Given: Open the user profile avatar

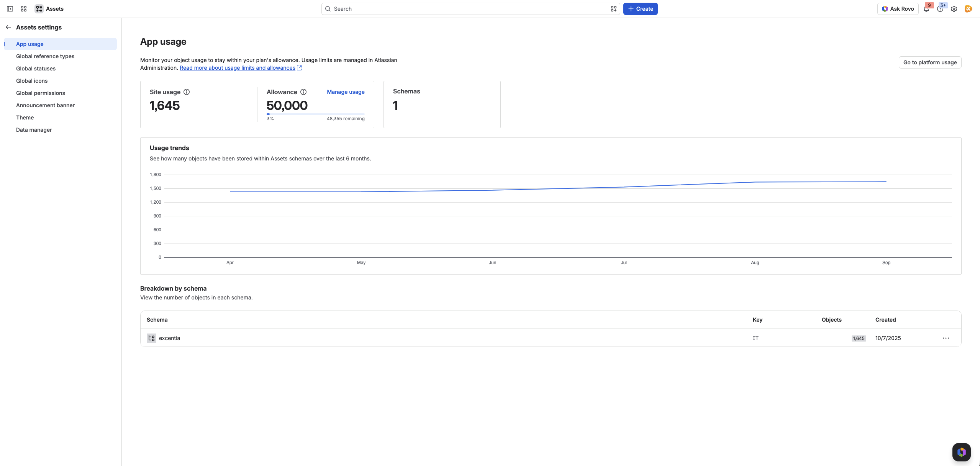Looking at the screenshot, I should (968, 9).
